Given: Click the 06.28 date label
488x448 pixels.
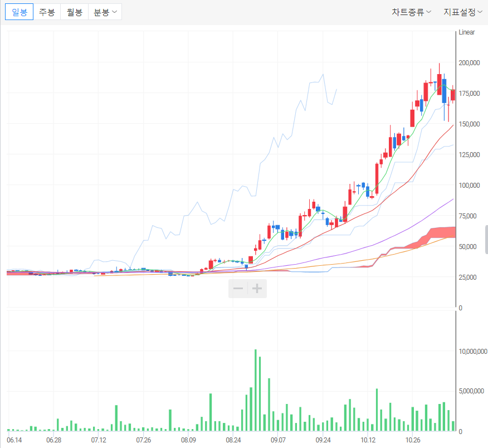Looking at the screenshot, I should [x=54, y=440].
